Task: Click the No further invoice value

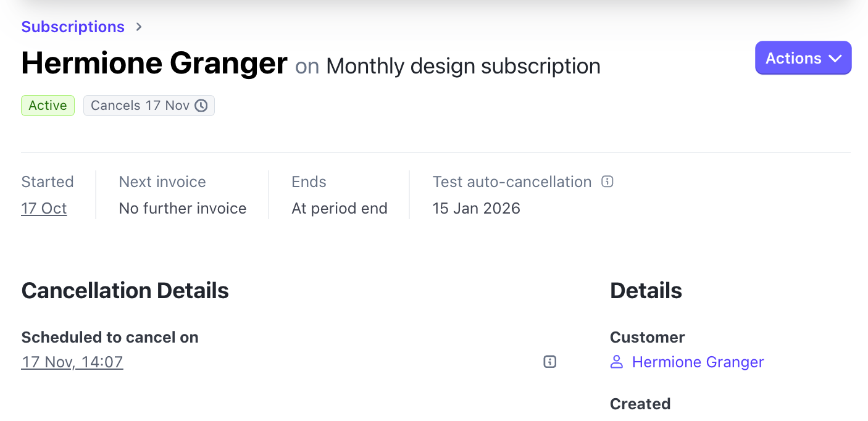Action: [x=183, y=209]
